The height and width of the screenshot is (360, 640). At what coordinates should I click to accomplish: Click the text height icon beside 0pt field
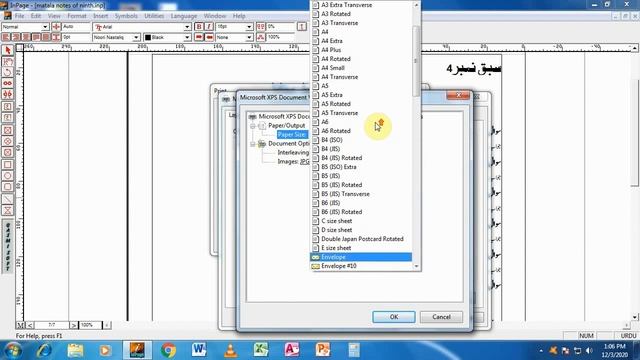(x=56, y=37)
